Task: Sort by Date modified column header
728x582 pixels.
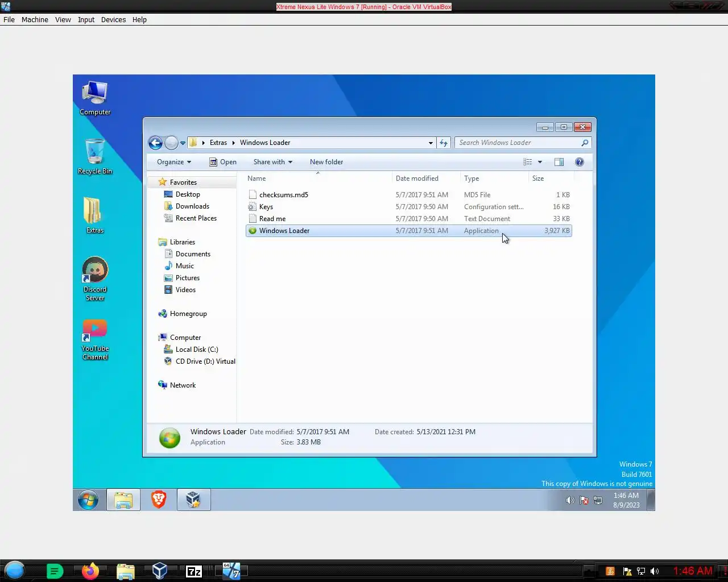Action: point(427,178)
